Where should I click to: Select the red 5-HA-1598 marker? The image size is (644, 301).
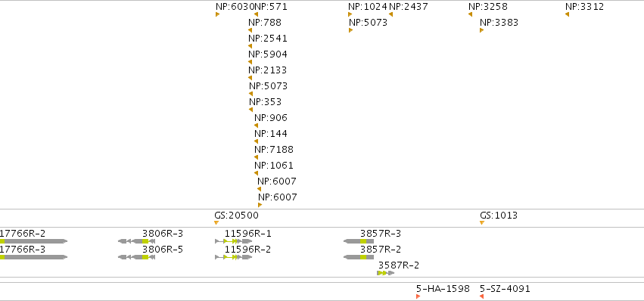pyautogui.click(x=418, y=296)
